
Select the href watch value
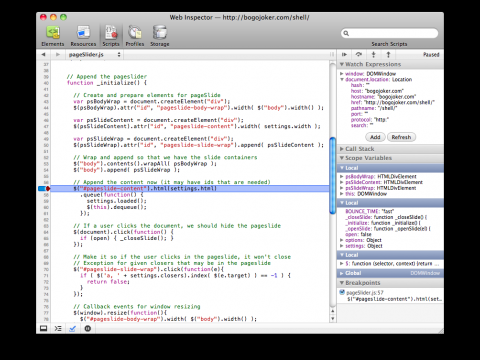(398, 102)
